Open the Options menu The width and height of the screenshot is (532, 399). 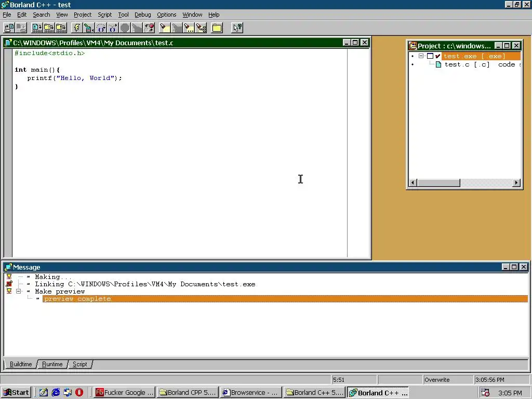(x=166, y=15)
